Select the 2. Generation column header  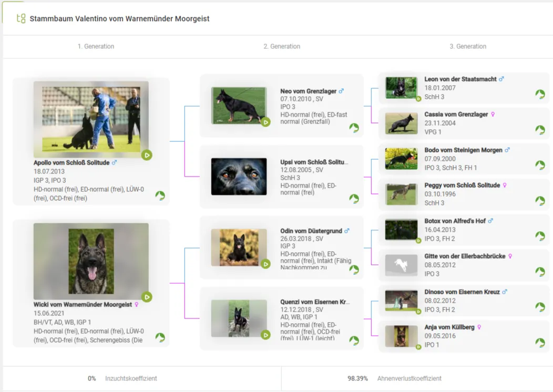(x=282, y=46)
